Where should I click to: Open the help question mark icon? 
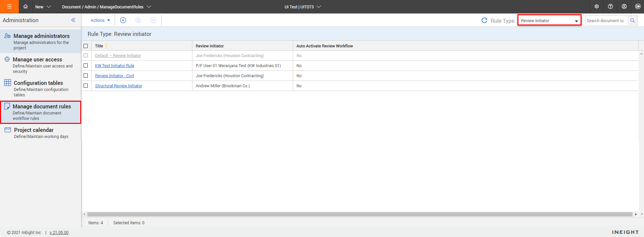point(610,7)
